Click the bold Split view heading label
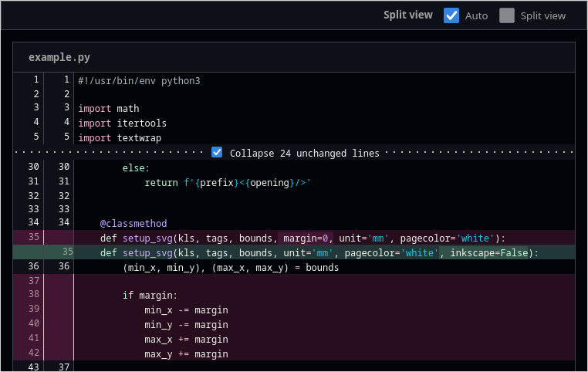The width and height of the screenshot is (588, 372). tap(407, 15)
